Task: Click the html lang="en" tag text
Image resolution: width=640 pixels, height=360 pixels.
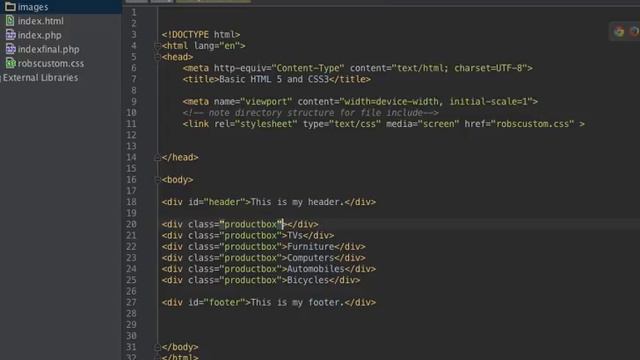Action: [203, 46]
